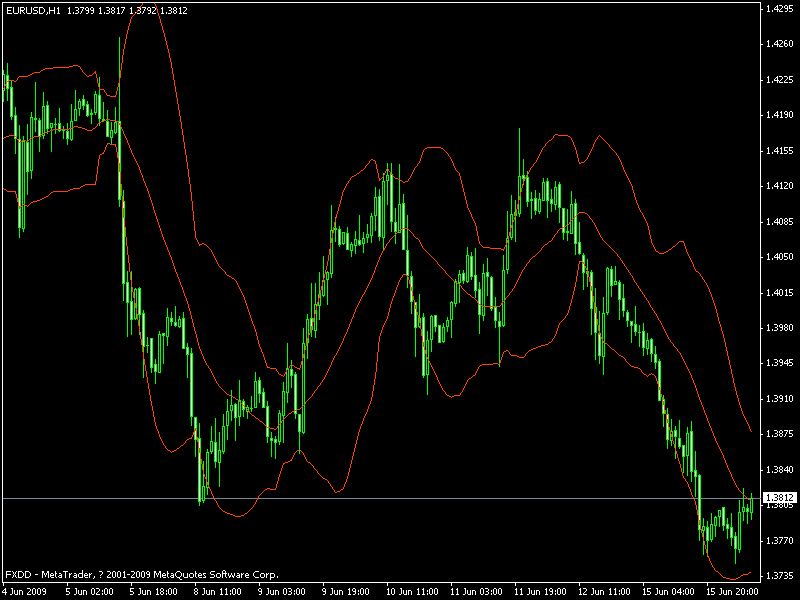
Task: Click the 1.3875 price axis label
Action: 780,434
